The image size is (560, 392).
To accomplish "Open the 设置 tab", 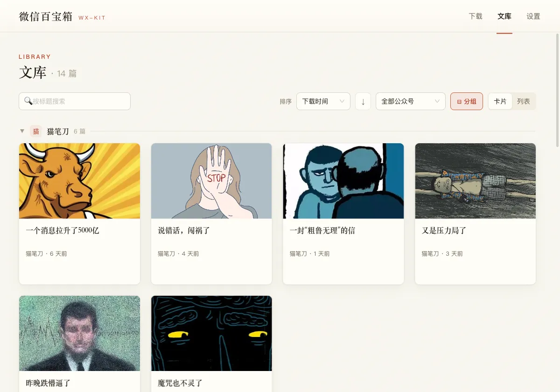I will coord(533,16).
